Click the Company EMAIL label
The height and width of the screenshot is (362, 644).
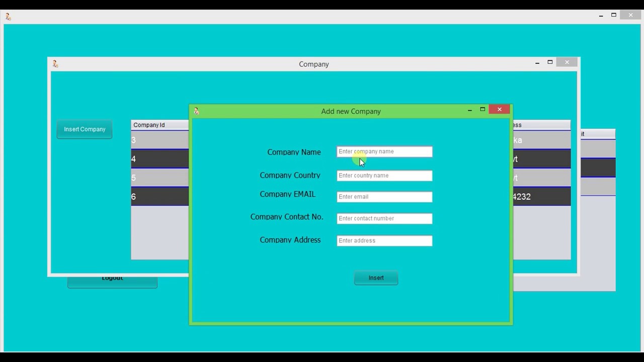[287, 194]
